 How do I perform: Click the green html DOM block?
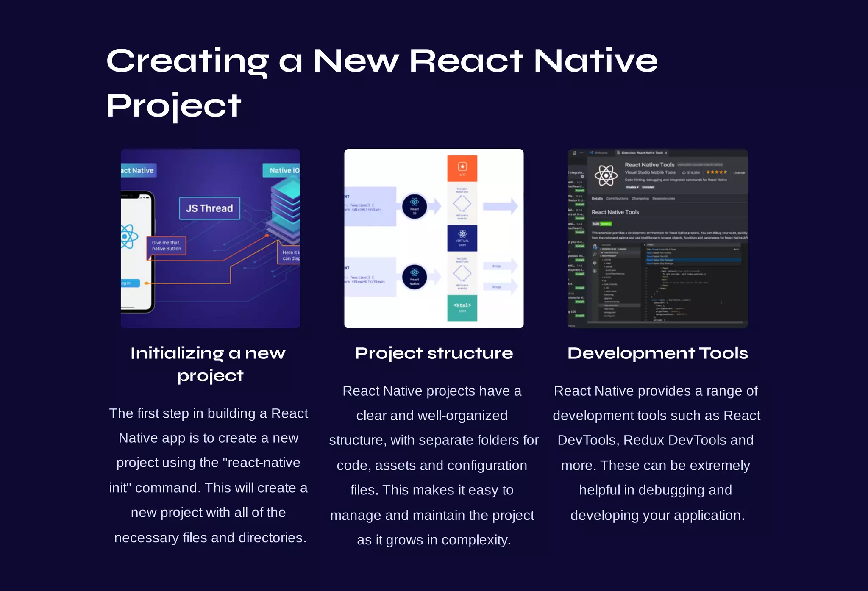tap(462, 308)
